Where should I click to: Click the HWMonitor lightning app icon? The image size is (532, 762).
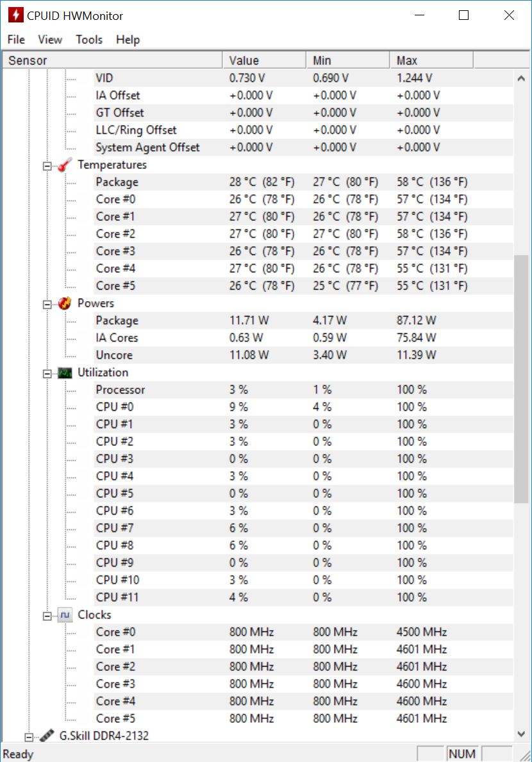(x=15, y=15)
